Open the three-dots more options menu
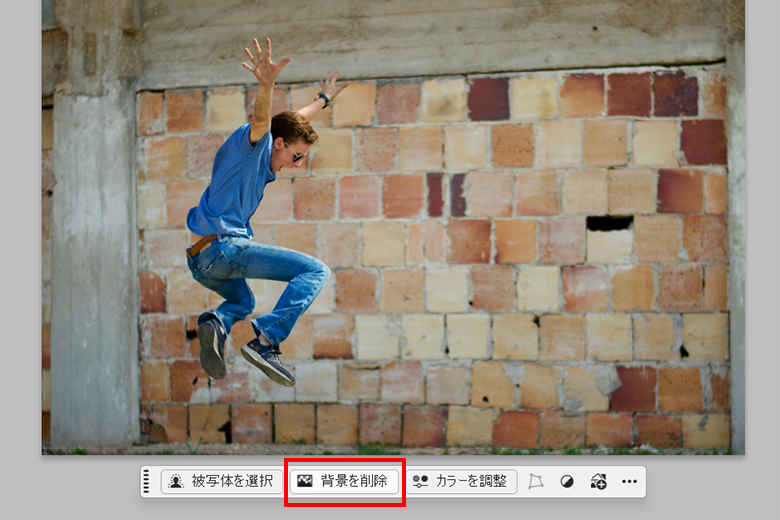 point(629,481)
